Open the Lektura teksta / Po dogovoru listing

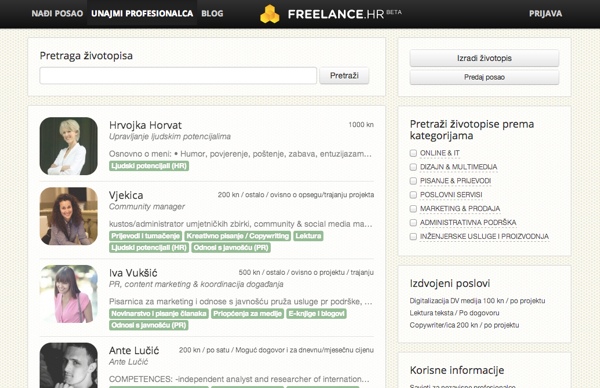click(454, 313)
